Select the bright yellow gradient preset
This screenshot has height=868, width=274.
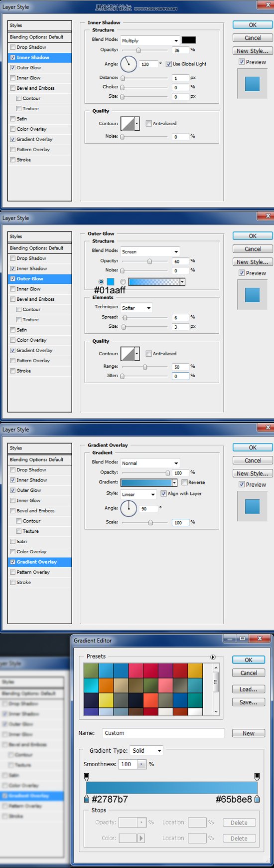coord(106,700)
